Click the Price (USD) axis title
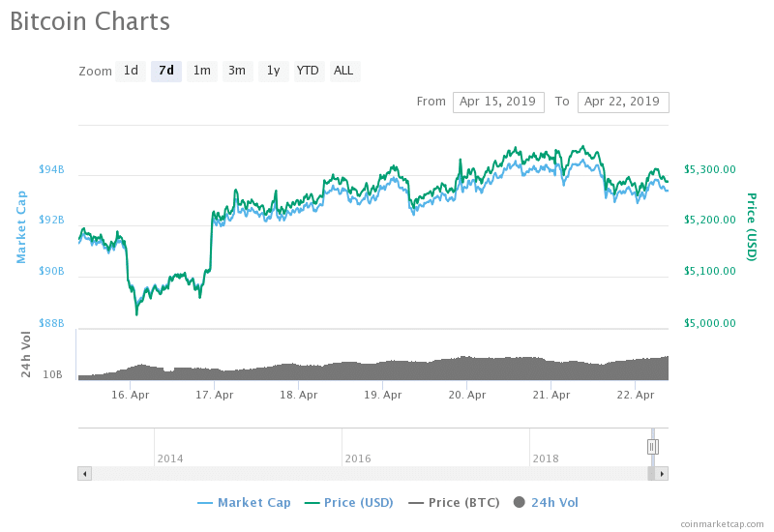The height and width of the screenshot is (532, 774). tap(752, 227)
